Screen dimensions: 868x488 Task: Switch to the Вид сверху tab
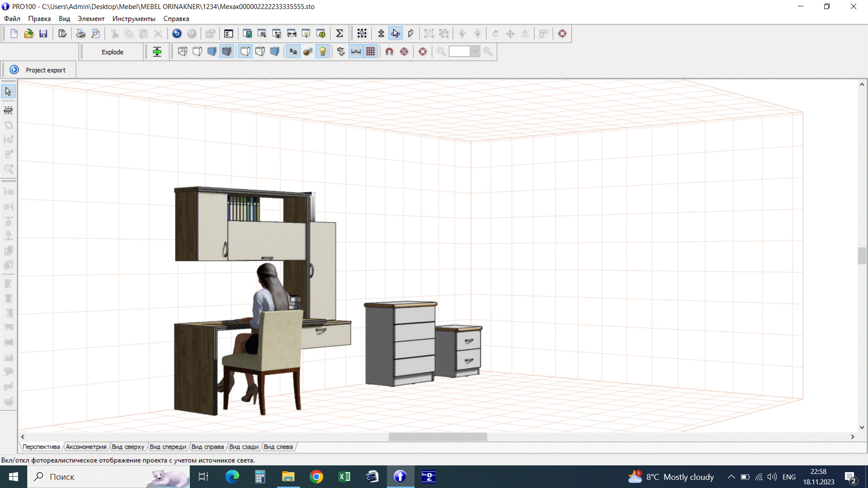click(128, 447)
